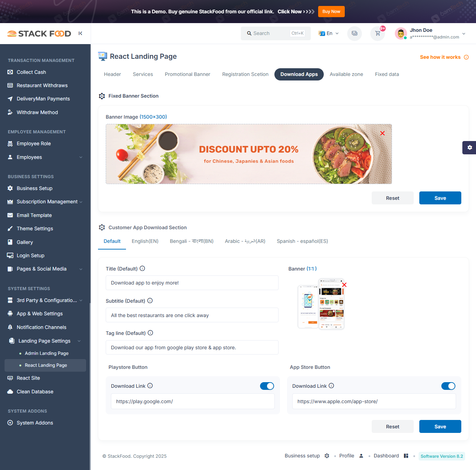Save the Fixed Banner Section
This screenshot has width=476, height=470.
point(440,198)
